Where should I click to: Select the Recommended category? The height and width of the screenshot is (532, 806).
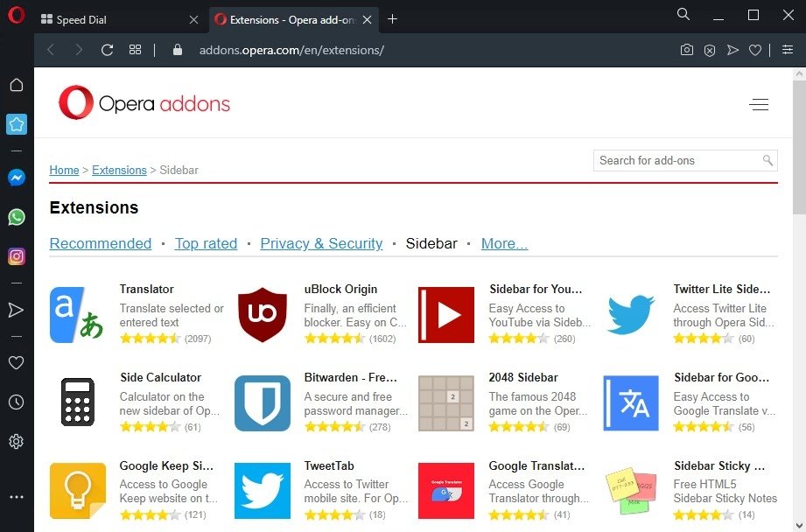[100, 243]
